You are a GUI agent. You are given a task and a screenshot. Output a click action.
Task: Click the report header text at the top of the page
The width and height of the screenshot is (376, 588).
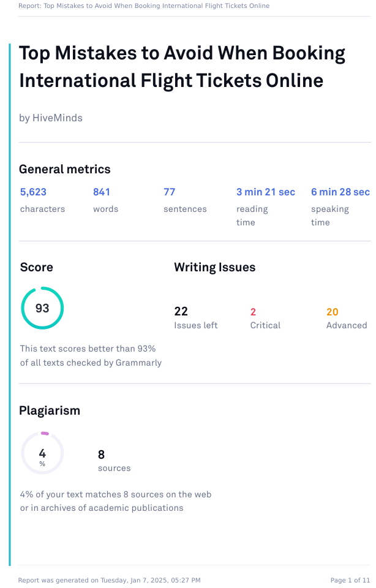[144, 6]
